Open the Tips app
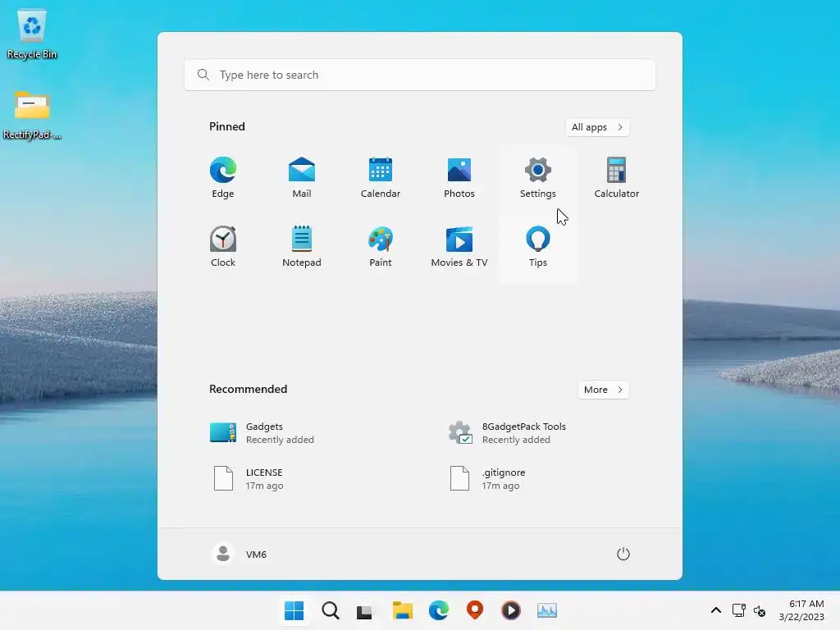 [x=538, y=247]
